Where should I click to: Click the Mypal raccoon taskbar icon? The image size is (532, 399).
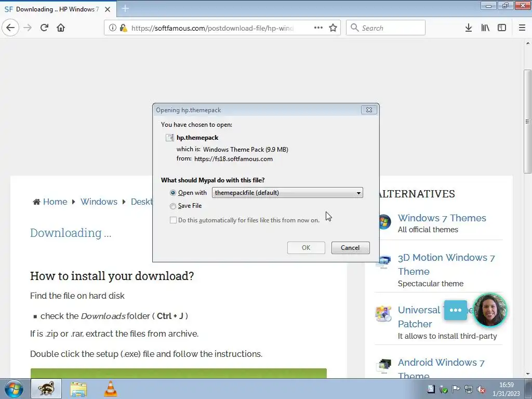click(x=46, y=389)
